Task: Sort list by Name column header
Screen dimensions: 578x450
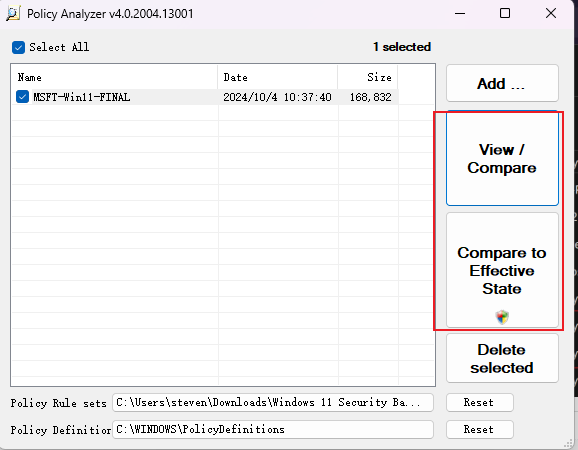Action: [115, 77]
